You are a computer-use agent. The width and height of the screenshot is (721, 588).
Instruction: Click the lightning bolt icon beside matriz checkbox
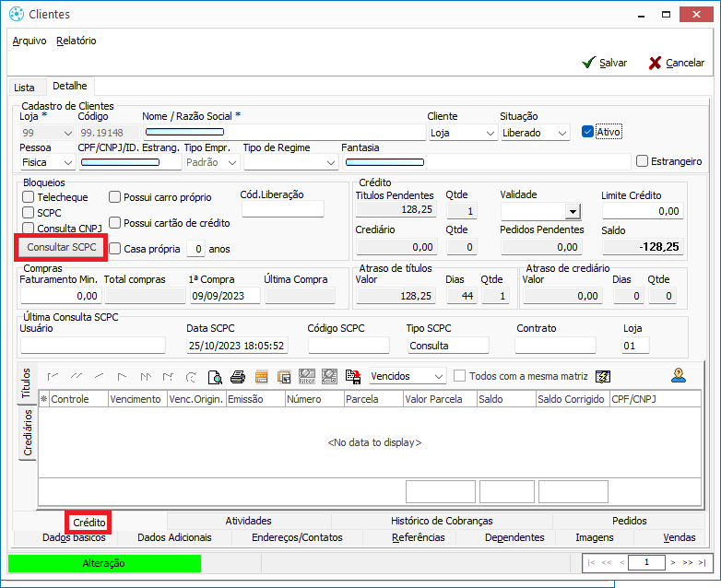click(x=603, y=377)
